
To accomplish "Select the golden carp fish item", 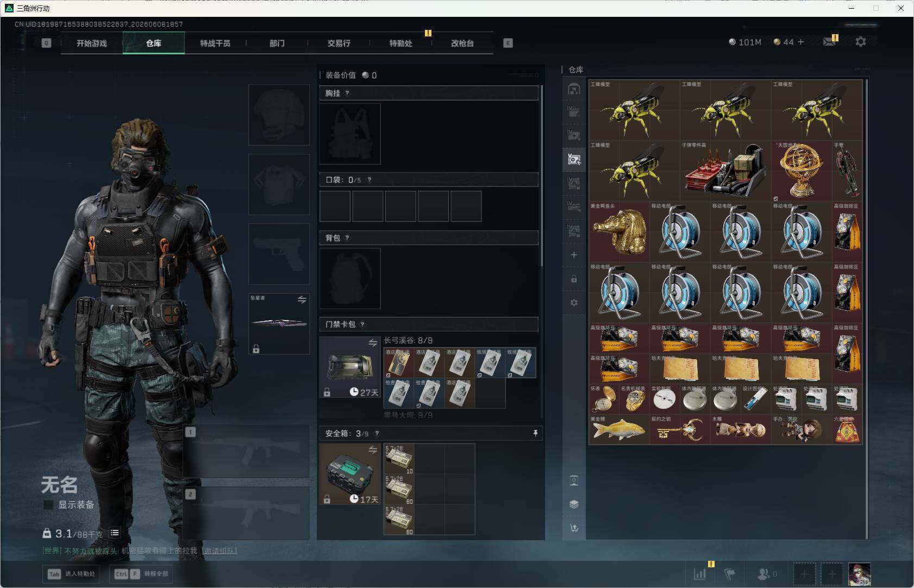I will [619, 430].
